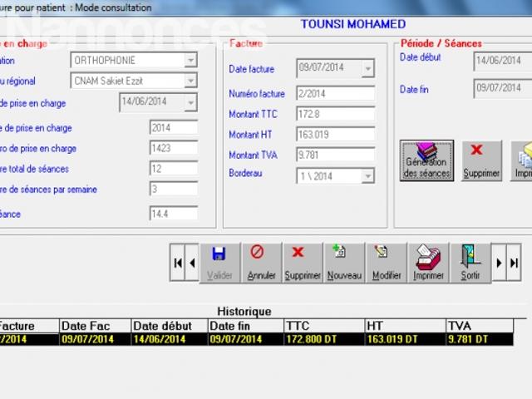Select Date Fac cell 09/07/2014 in history

point(95,339)
